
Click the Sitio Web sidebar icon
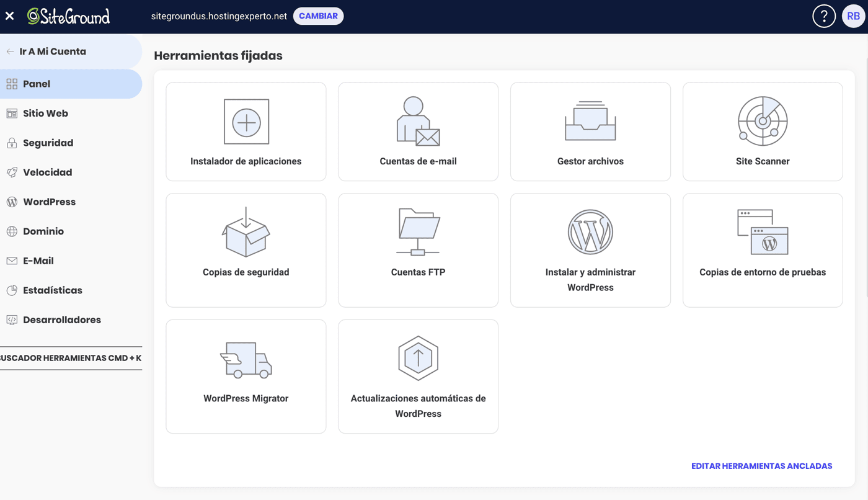click(x=12, y=114)
